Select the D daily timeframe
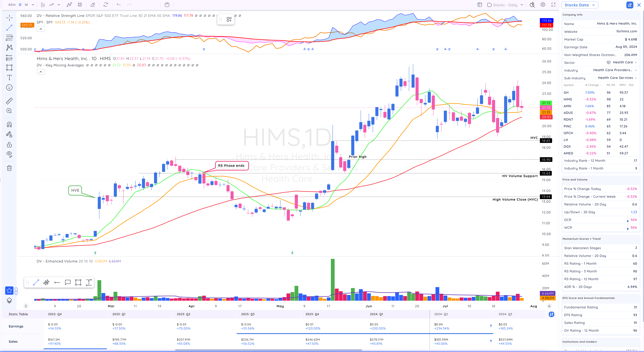This screenshot has width=644, height=352. [x=20, y=5]
